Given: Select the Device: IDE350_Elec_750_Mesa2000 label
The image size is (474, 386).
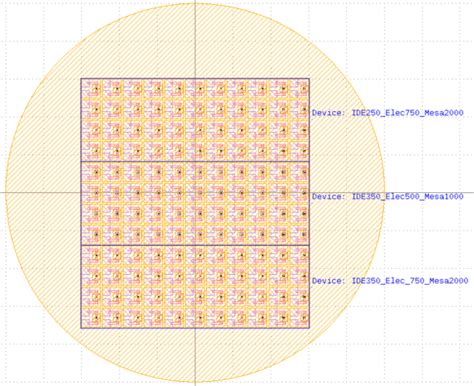Looking at the screenshot, I should tap(390, 281).
